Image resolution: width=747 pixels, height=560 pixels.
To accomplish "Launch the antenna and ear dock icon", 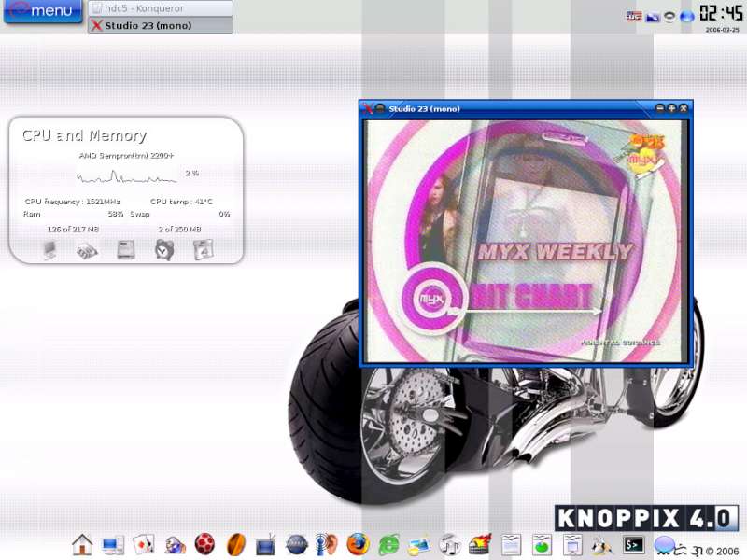I will (327, 545).
